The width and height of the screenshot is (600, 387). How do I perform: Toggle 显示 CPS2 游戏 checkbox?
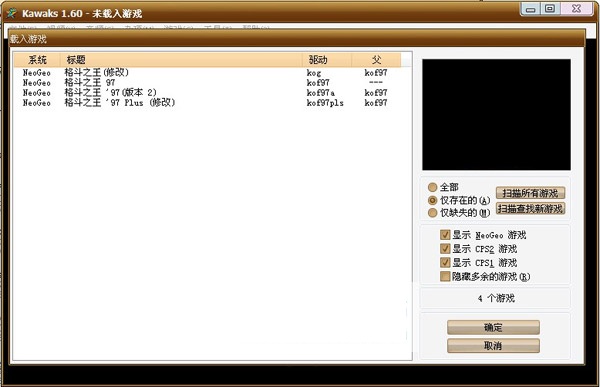pyautogui.click(x=445, y=249)
